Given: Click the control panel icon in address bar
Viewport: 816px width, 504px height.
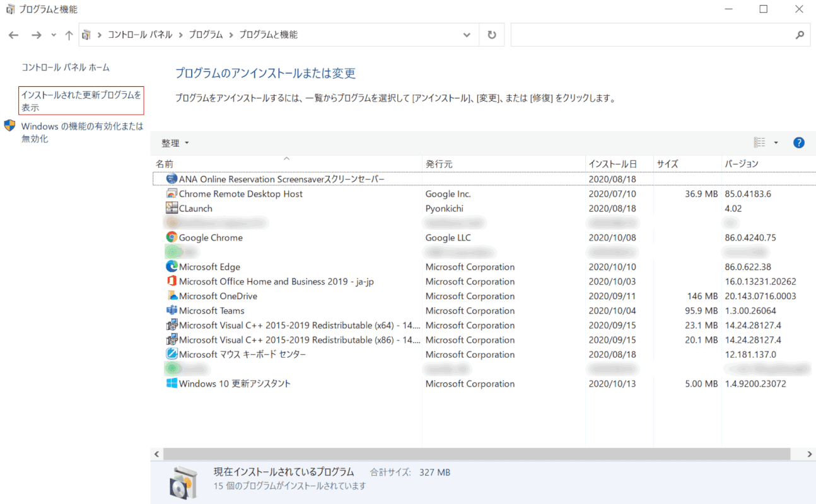Looking at the screenshot, I should [87, 35].
